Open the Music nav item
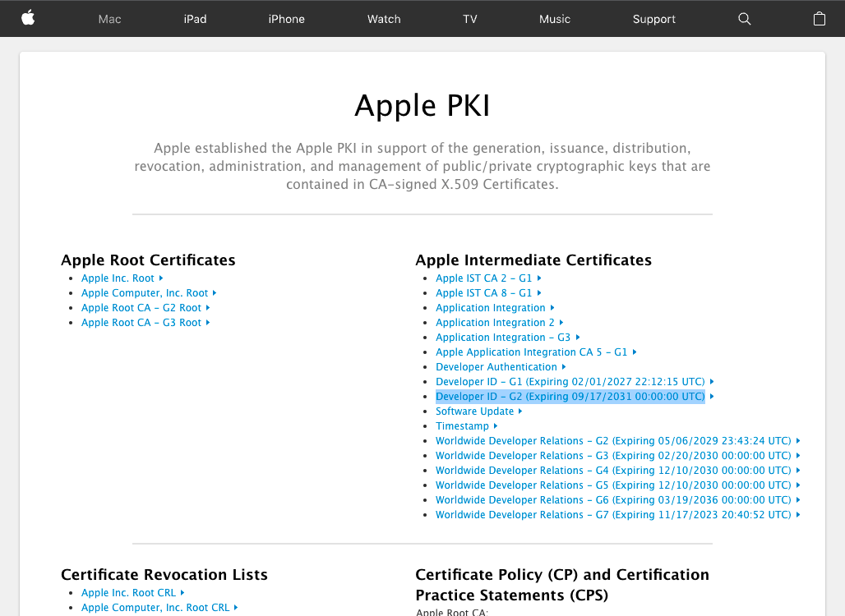The width and height of the screenshot is (845, 616). tap(555, 19)
